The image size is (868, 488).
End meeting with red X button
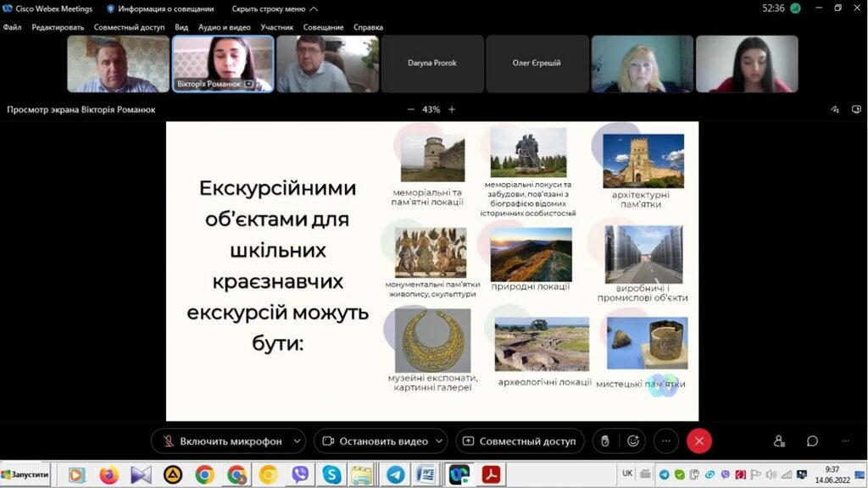point(698,441)
